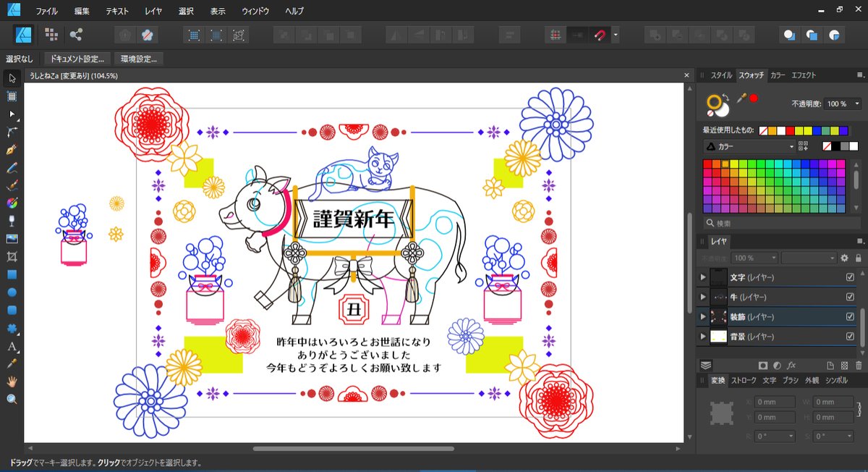868x472 pixels.
Task: Toggle visibility of 背景 layer
Action: point(850,337)
